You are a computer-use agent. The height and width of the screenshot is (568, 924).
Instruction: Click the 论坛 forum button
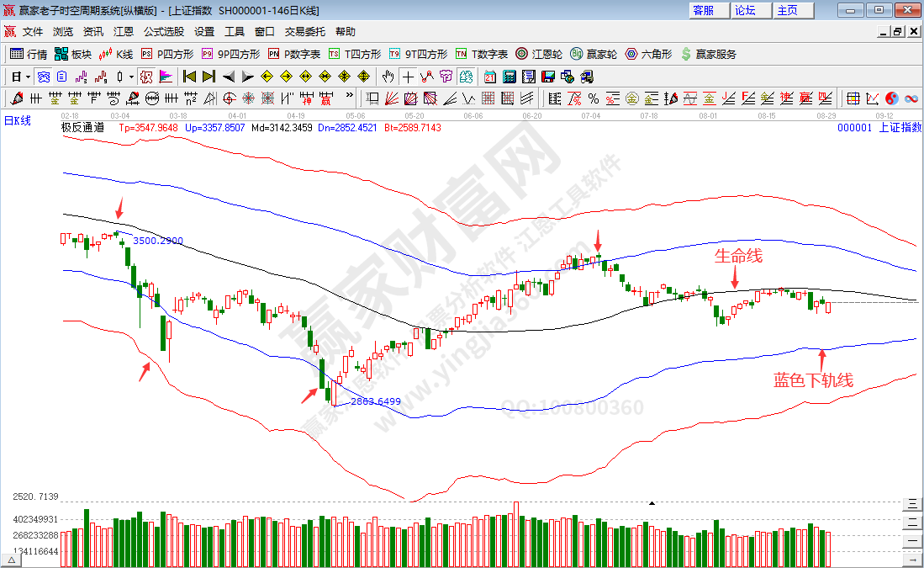click(x=745, y=10)
